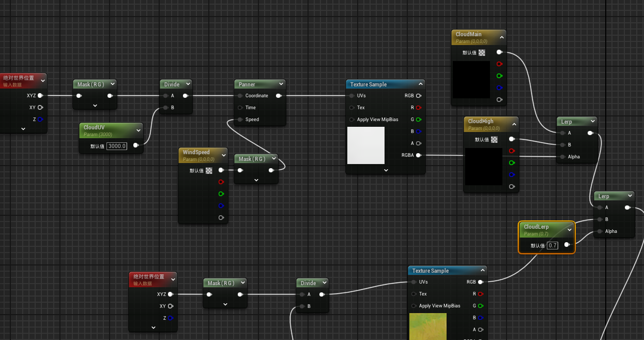The height and width of the screenshot is (340, 644).
Task: Collapse the CloudMain node with header arrow
Action: (x=501, y=37)
